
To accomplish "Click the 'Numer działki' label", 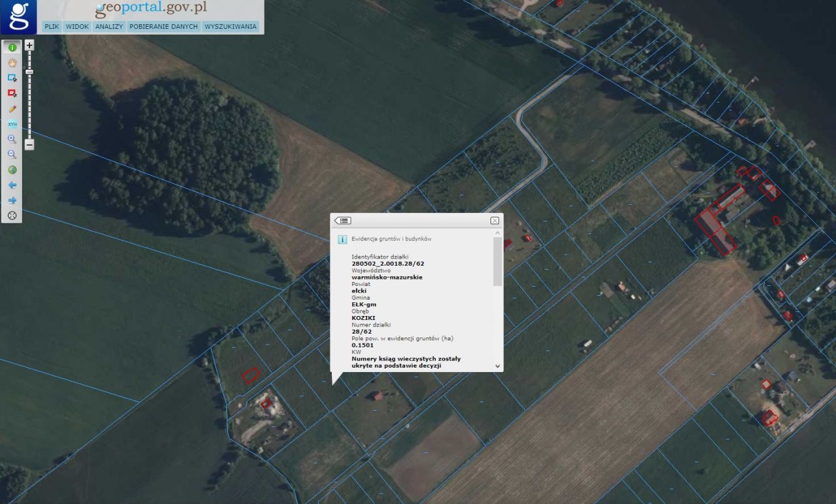I will click(x=371, y=324).
